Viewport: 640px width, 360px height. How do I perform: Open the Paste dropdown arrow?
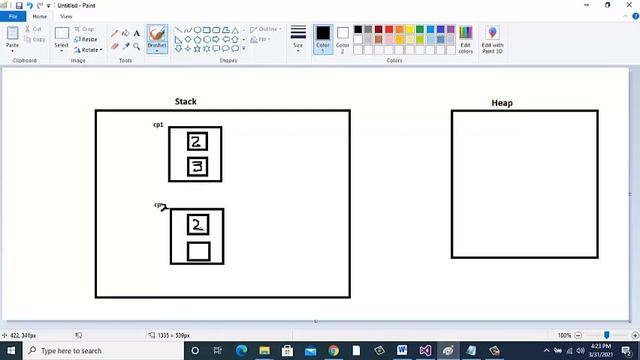12,51
